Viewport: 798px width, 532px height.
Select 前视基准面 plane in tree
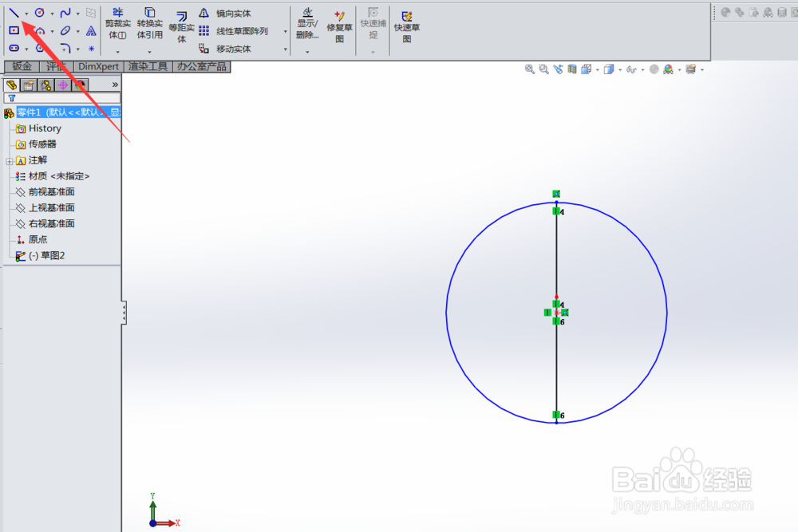coord(45,191)
